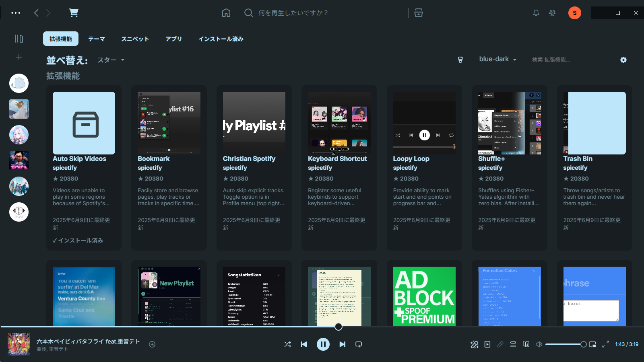This screenshot has height=362, width=644.
Task: Open the Shuffle+ extension title
Action: 491,159
